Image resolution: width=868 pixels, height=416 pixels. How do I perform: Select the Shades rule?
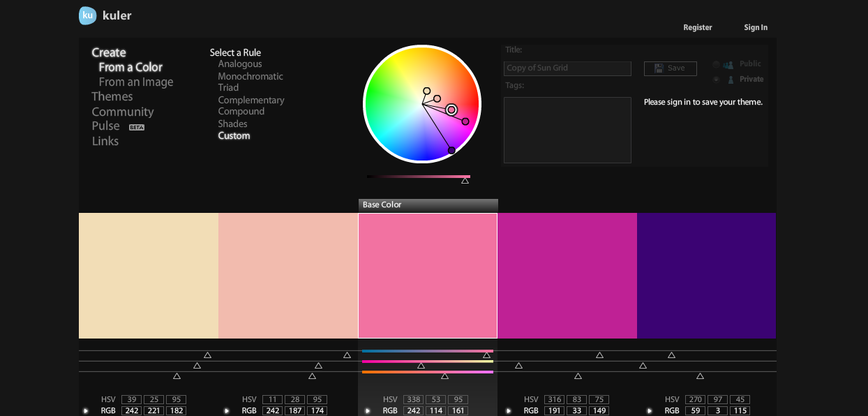(x=233, y=124)
